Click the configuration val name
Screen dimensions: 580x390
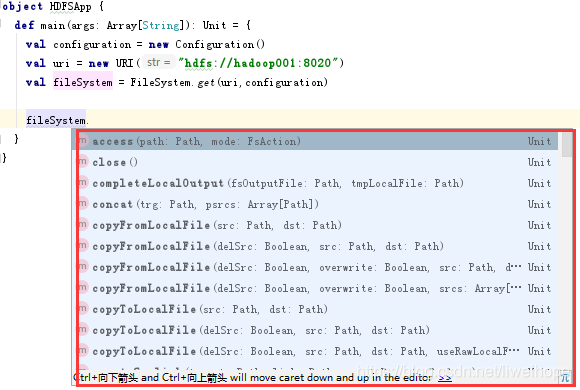pos(92,44)
